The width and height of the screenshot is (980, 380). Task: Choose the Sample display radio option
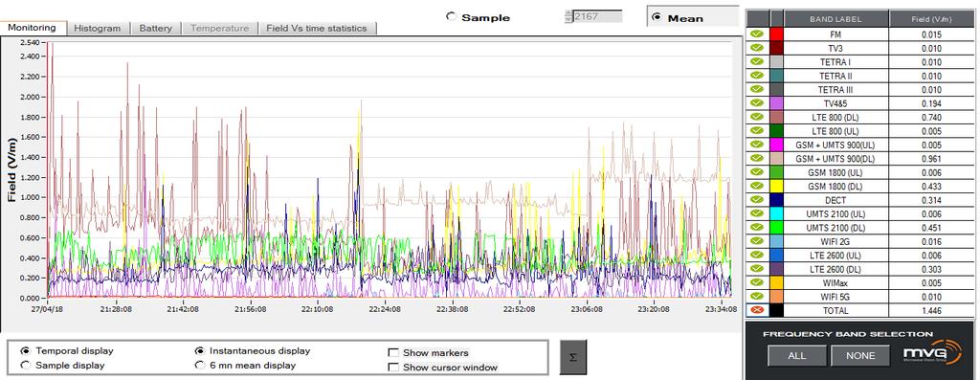(x=26, y=365)
